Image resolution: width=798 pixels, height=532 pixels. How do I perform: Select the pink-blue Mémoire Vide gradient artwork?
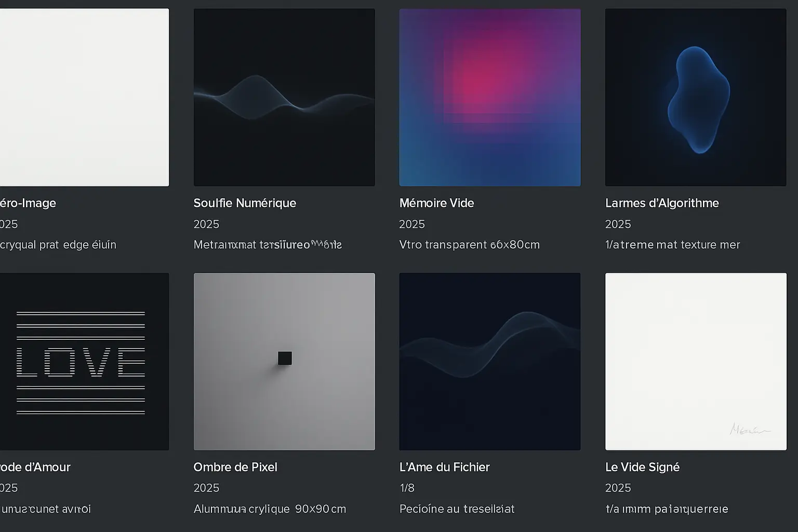pyautogui.click(x=490, y=97)
